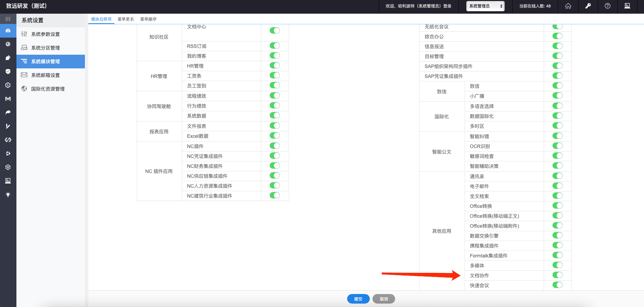Select the V-shaped icon in left rail

8,126
